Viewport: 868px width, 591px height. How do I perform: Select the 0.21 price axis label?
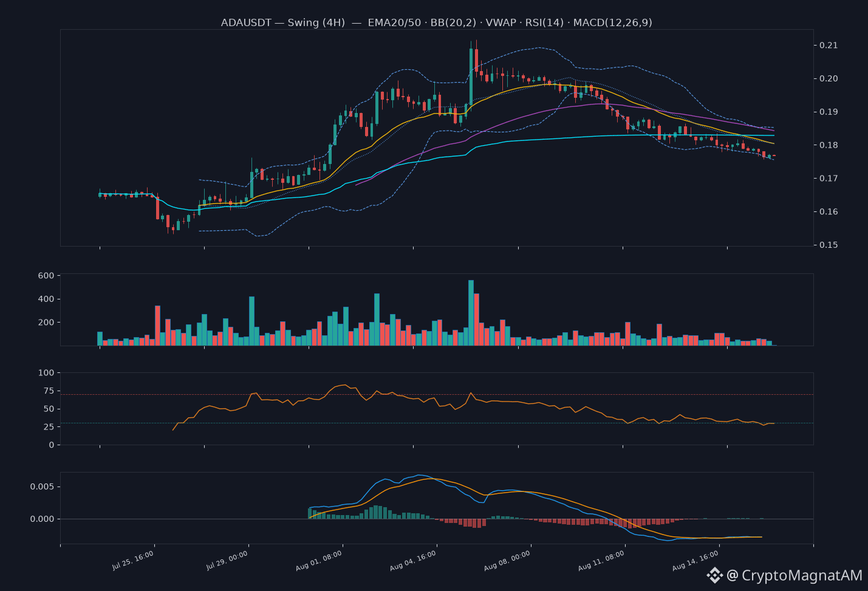829,46
